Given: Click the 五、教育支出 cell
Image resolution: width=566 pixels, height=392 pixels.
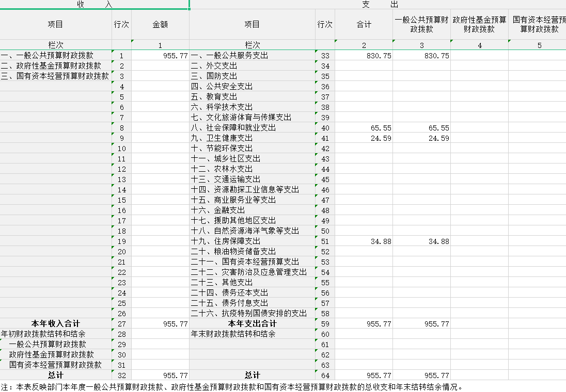Looking at the screenshot, I should point(252,97).
